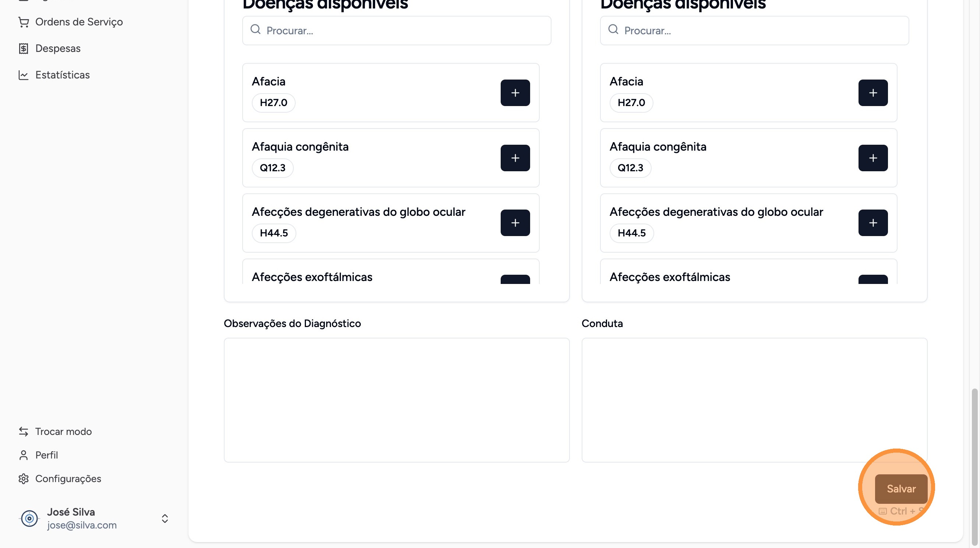The image size is (980, 548).
Task: Add Afaquia congênita in the left list
Action: (515, 158)
